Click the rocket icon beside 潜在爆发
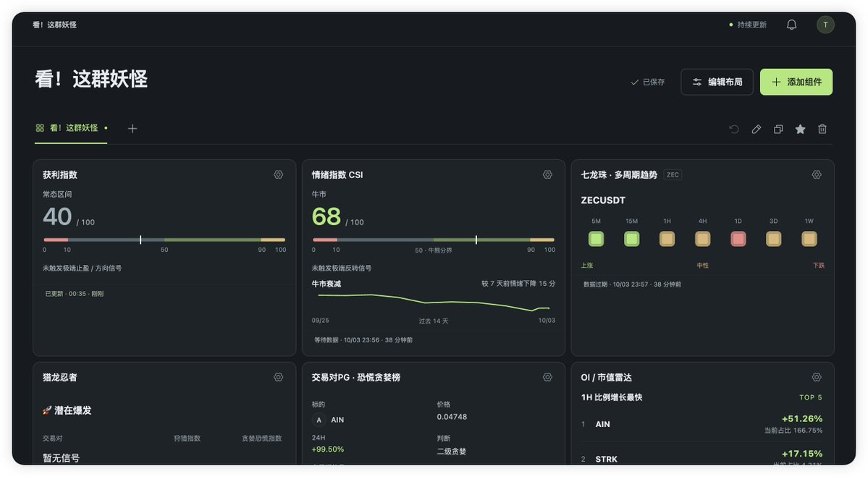 tap(47, 410)
